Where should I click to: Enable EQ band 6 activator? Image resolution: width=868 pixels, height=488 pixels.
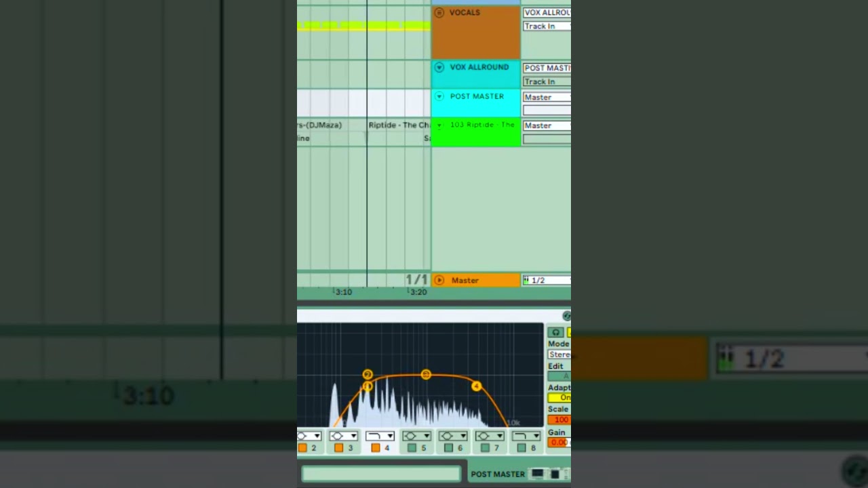tap(448, 448)
